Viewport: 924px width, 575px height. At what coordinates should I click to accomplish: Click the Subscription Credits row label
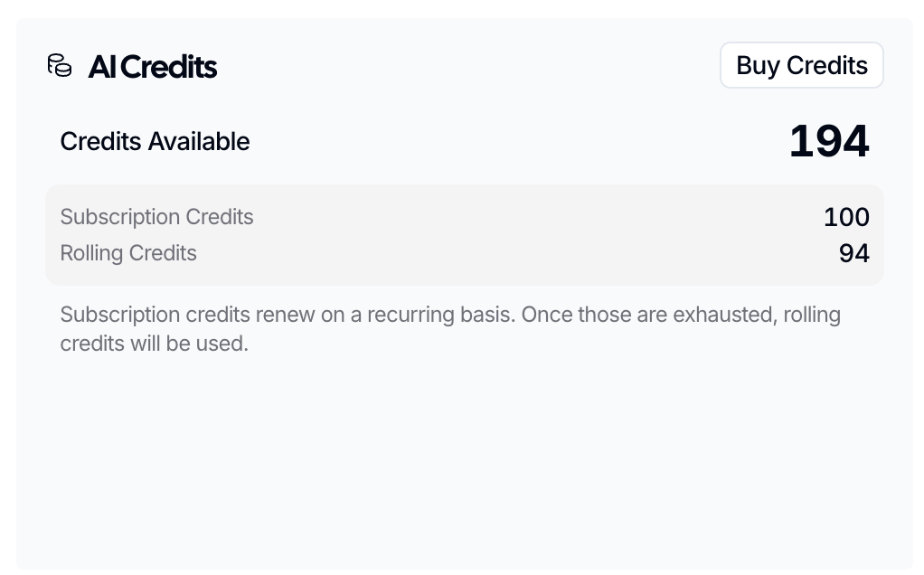pos(156,217)
